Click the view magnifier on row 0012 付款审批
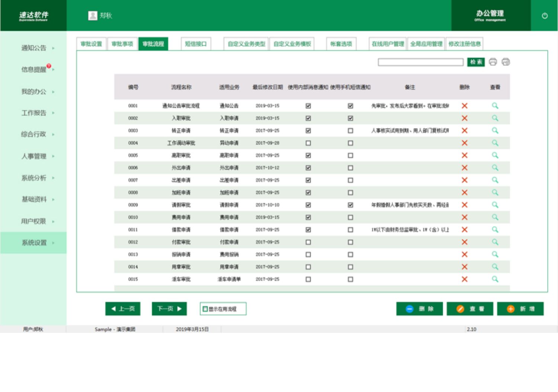This screenshot has width=558, height=392. (495, 242)
